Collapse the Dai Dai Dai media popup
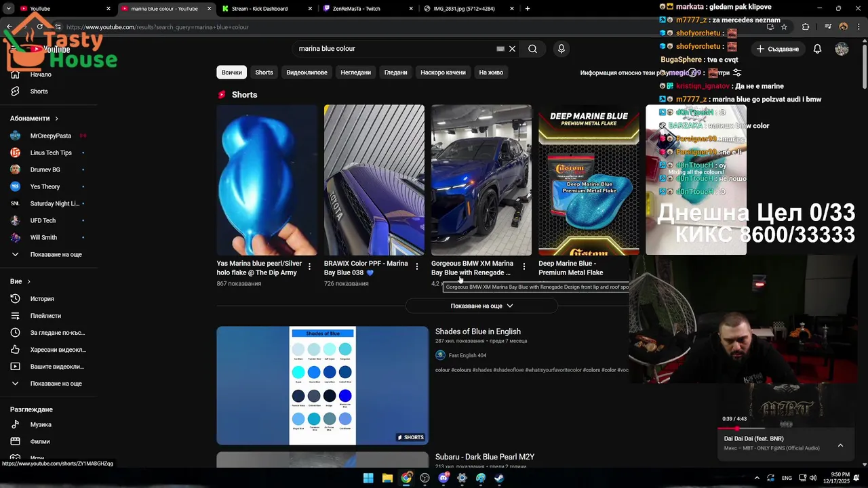The image size is (868, 488). coord(840,445)
